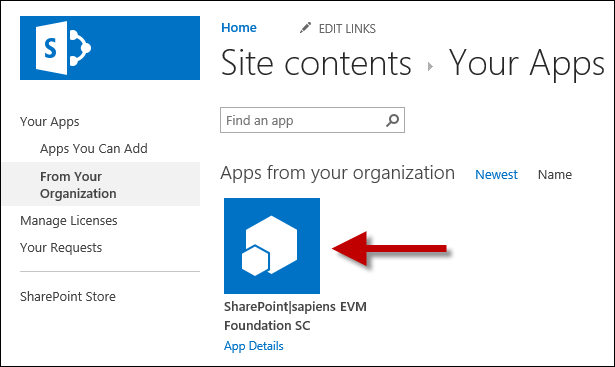Click EDIT LINKS
This screenshot has width=615, height=367.
pyautogui.click(x=347, y=29)
